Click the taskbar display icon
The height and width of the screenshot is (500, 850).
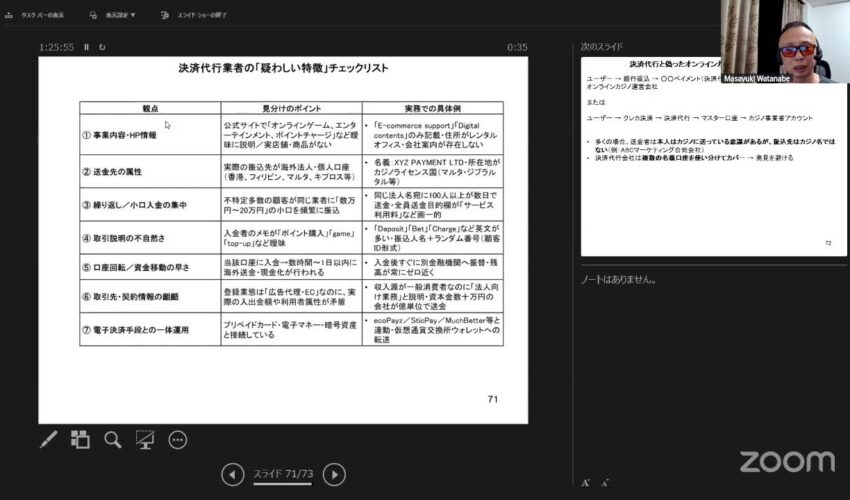(x=10, y=16)
